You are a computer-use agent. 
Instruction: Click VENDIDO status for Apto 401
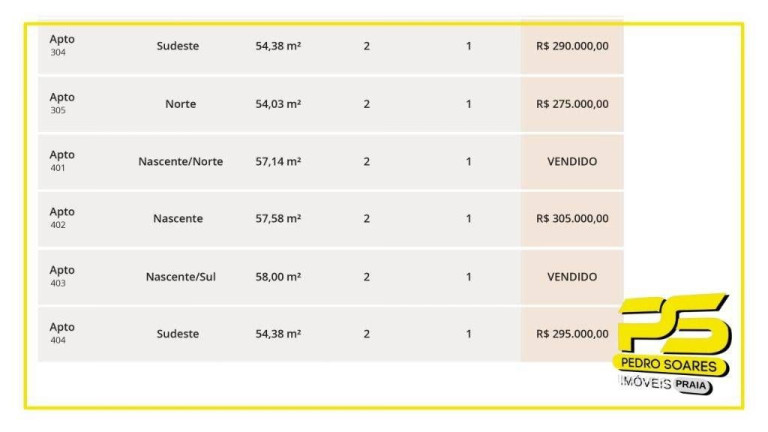pyautogui.click(x=572, y=161)
